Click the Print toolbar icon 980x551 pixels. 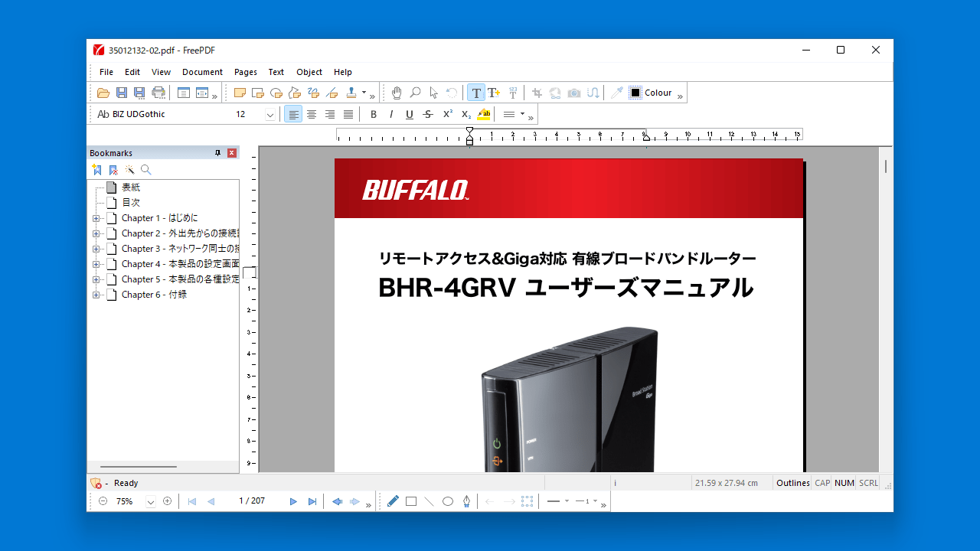pos(158,93)
